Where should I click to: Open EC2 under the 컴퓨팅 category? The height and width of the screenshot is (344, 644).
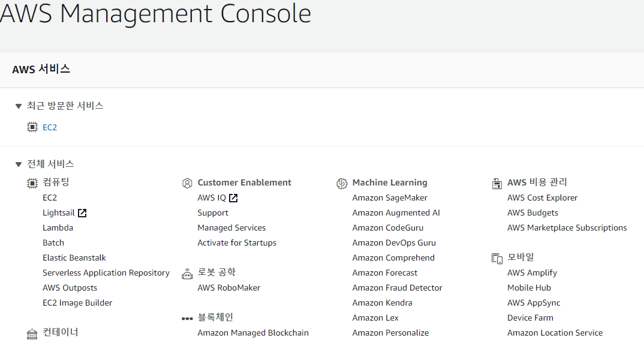[x=50, y=198]
